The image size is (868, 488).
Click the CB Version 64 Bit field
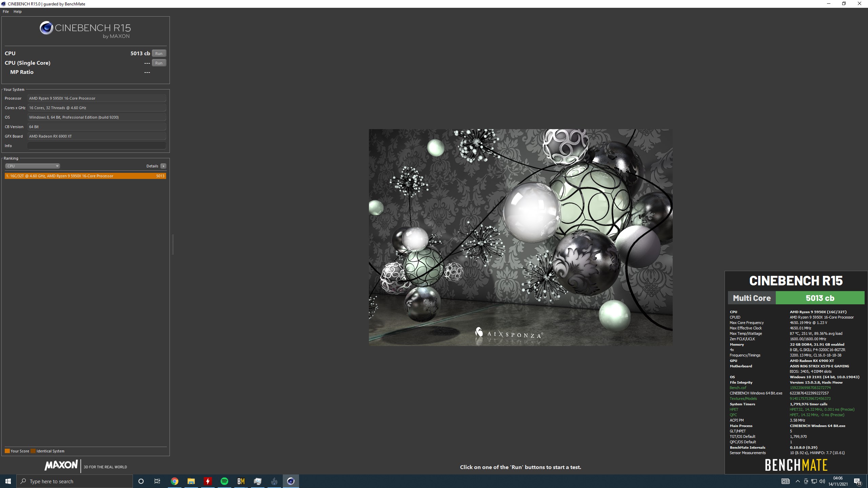pyautogui.click(x=97, y=127)
